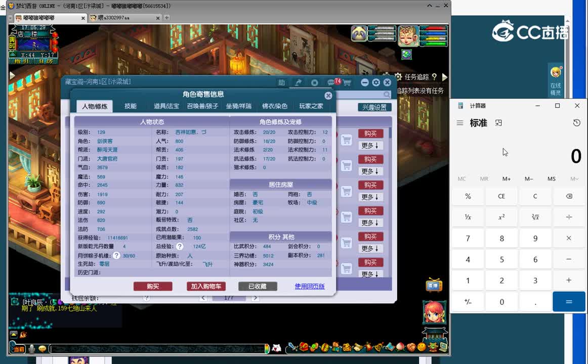588x364 pixels.
Task: Click the help icon beside 月饼粽子机缘
Action: click(116, 255)
